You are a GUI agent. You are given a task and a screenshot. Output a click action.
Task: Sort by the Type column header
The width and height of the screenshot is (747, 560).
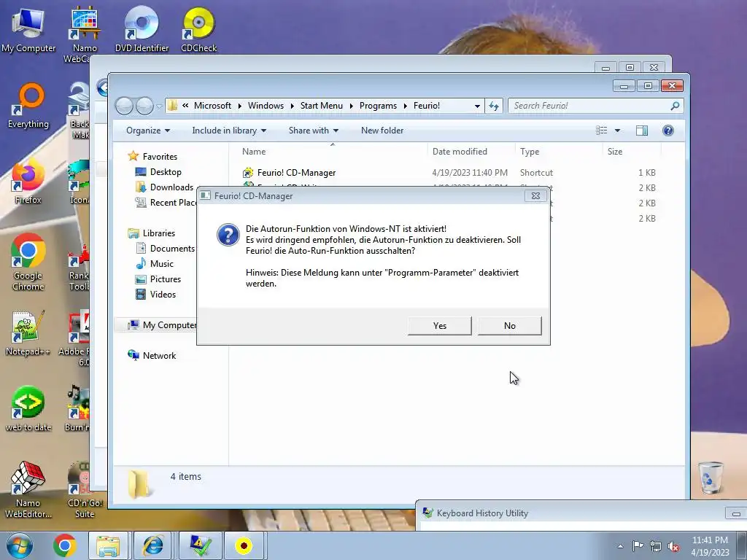coord(558,152)
